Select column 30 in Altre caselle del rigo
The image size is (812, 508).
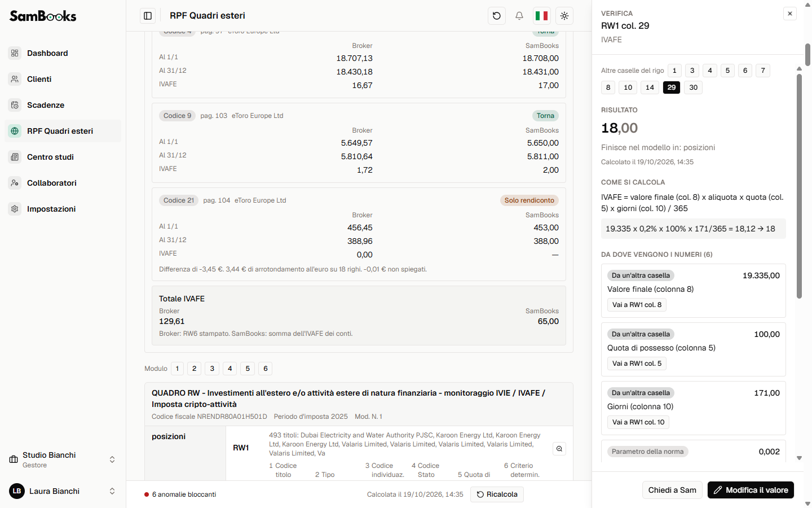(694, 87)
